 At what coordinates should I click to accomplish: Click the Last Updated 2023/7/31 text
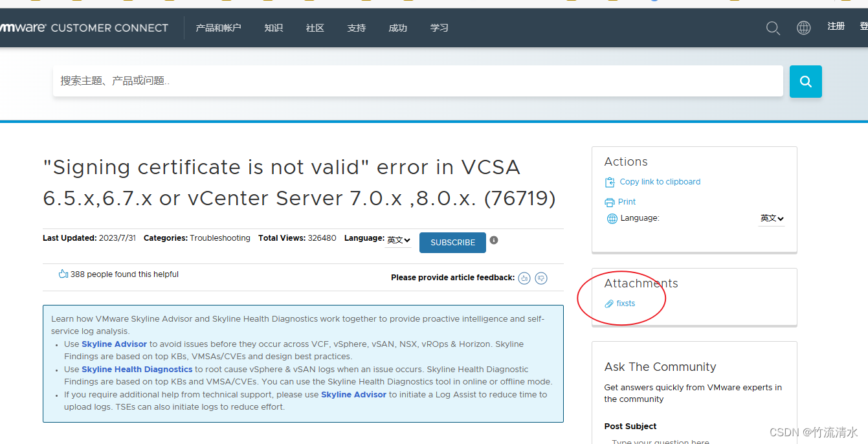coord(89,238)
